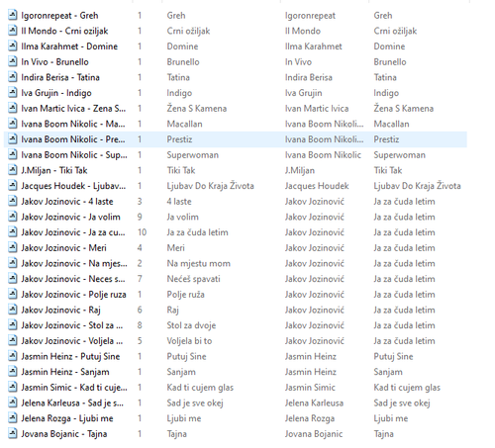The image size is (495, 448).
Task: Click track number 10 for Ja za čuda letim
Action: coord(142,232)
